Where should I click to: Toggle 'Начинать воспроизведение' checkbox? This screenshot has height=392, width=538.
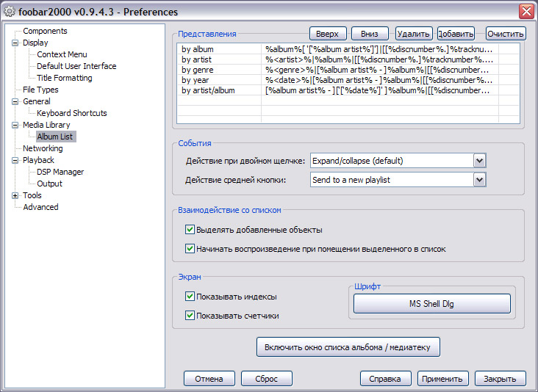190,249
